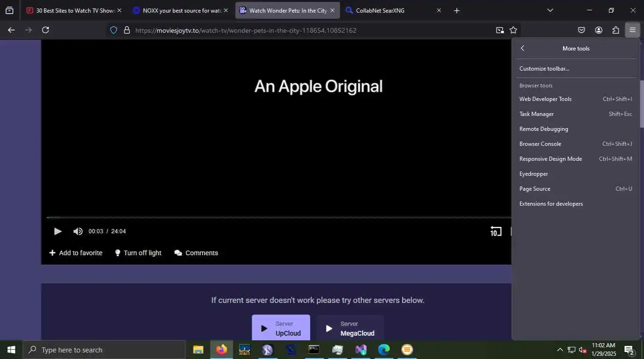644x359 pixels.
Task: Open the Comments section link
Action: 196,253
